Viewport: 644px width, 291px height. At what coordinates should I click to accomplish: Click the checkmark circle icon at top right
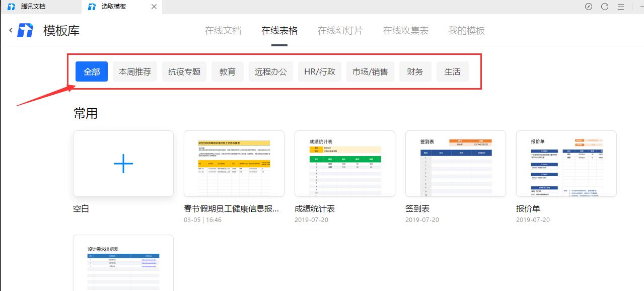point(588,7)
